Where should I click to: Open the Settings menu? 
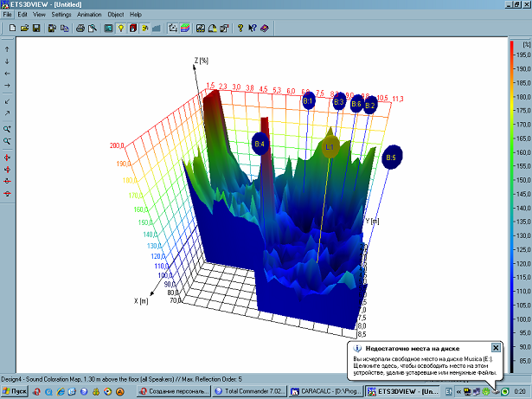click(61, 15)
